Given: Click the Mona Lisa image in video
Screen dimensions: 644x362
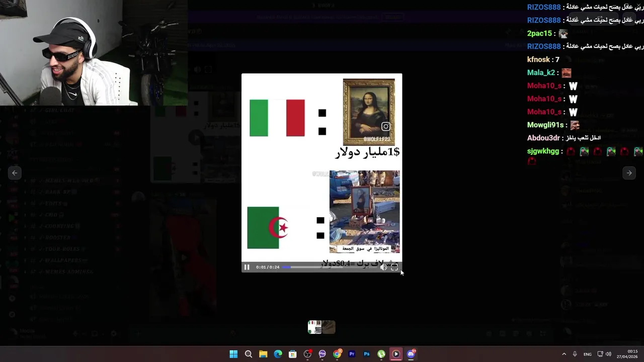Looking at the screenshot, I should pyautogui.click(x=369, y=112).
